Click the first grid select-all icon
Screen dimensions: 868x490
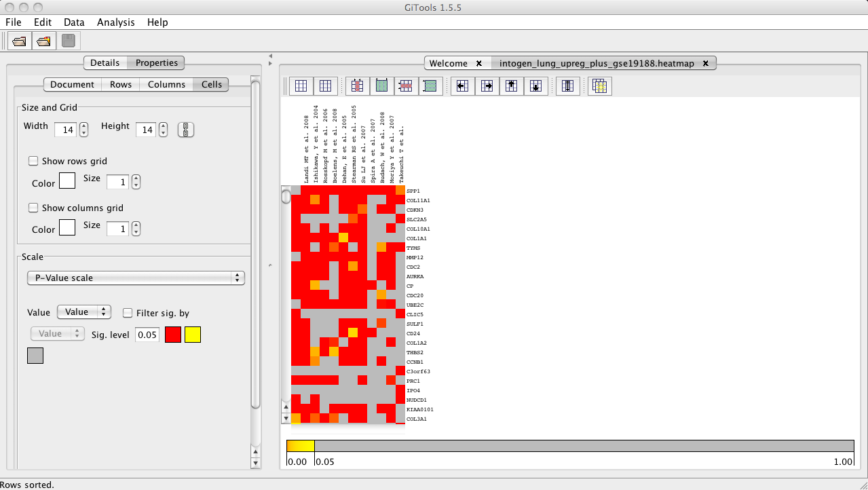click(x=301, y=86)
